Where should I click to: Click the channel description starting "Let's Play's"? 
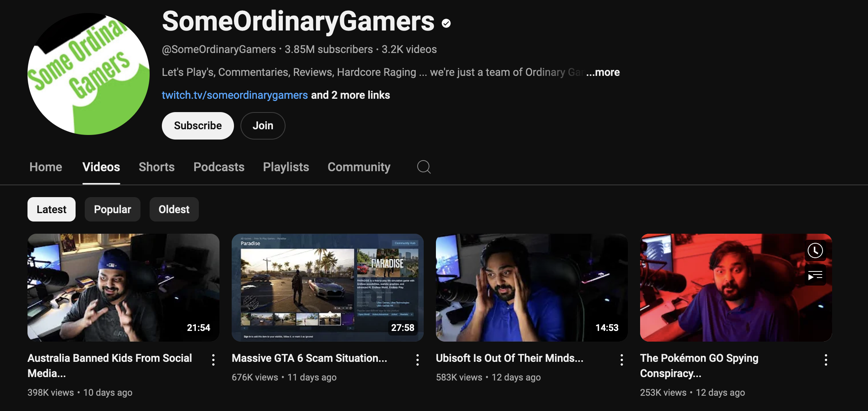(373, 72)
